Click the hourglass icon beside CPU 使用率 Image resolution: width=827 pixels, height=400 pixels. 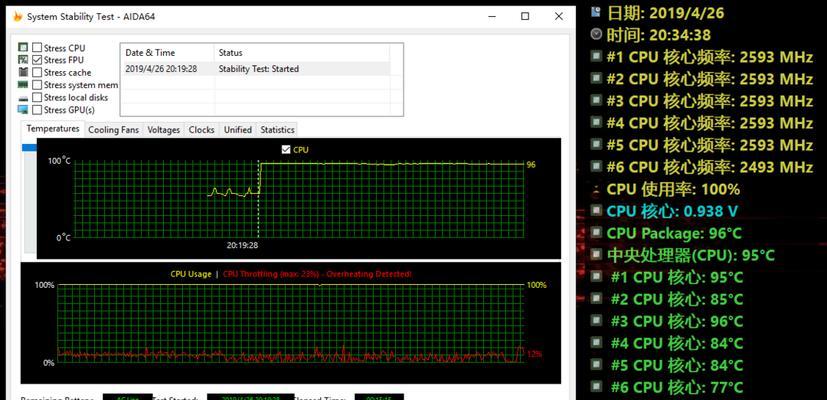(596, 189)
